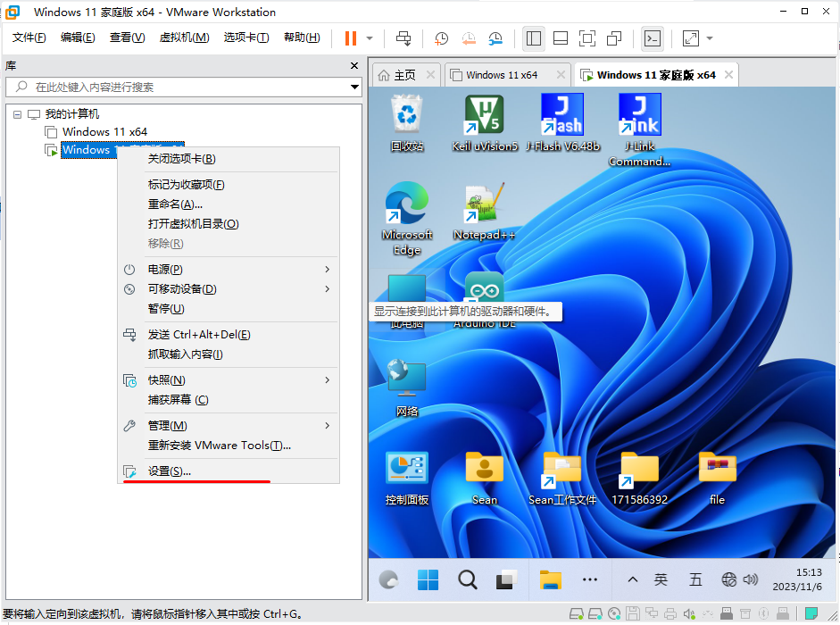Viewport: 840px width, 625px height.
Task: Expand the 电源(P) submenu
Action: pyautogui.click(x=229, y=270)
